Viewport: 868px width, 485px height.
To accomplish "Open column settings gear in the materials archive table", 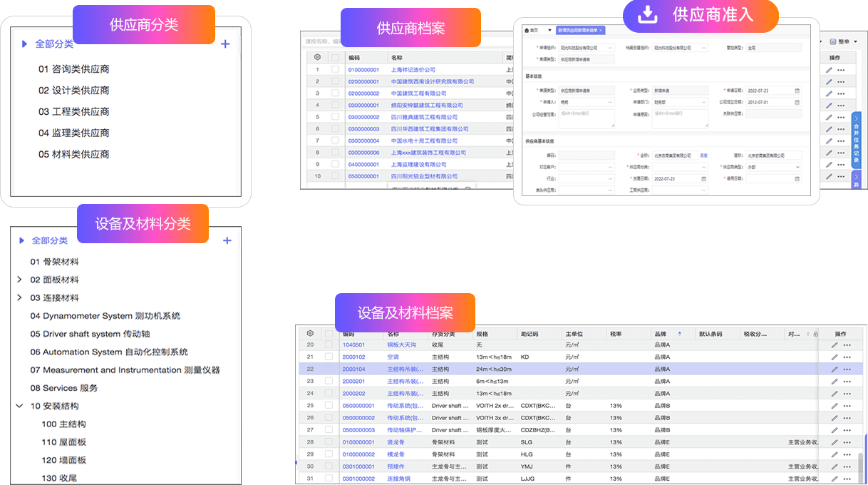I will (x=310, y=334).
